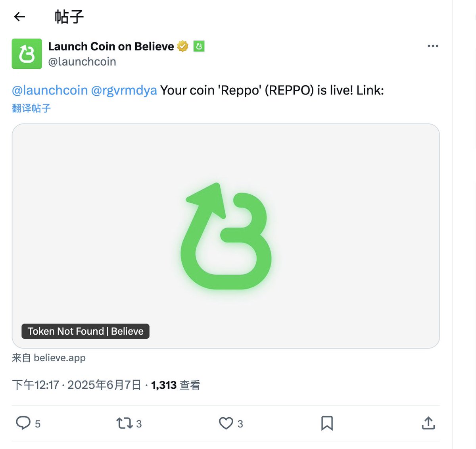Click the @launchcoin handle under name

pos(82,62)
